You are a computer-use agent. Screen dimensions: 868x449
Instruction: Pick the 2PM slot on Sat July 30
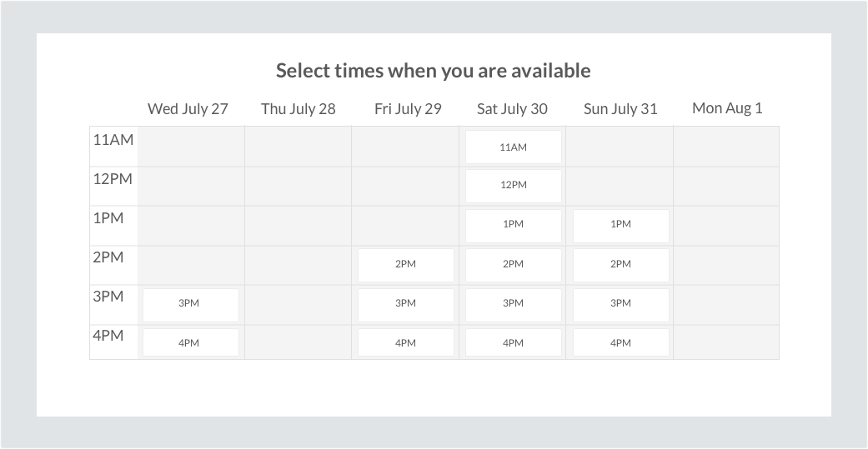click(513, 265)
